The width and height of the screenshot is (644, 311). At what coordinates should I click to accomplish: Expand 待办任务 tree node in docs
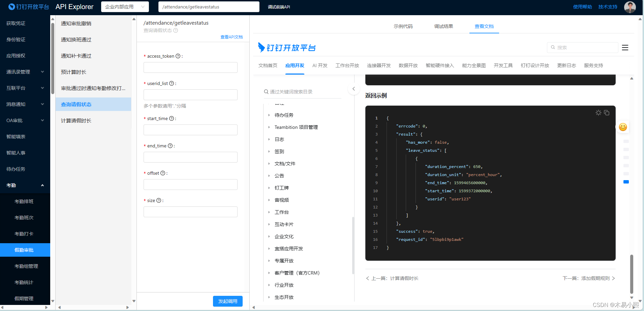(x=269, y=115)
